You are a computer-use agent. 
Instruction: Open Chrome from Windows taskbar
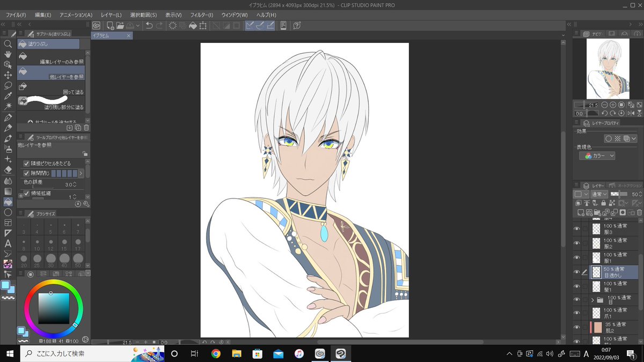[216, 353]
